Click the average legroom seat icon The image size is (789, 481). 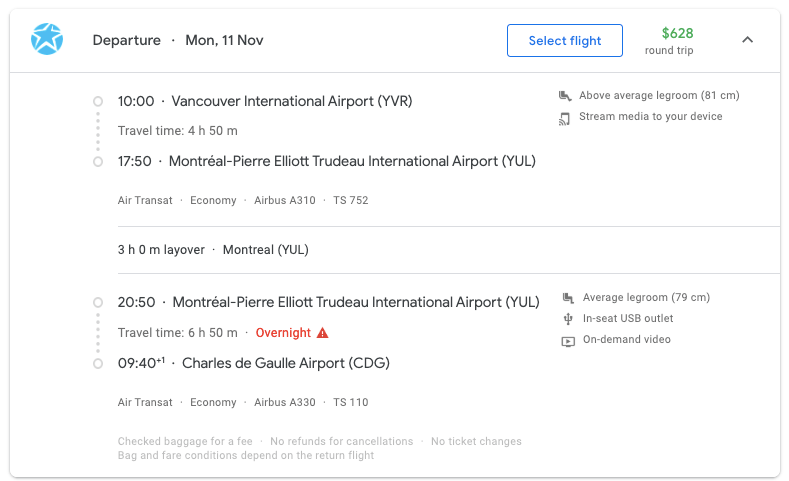568,298
